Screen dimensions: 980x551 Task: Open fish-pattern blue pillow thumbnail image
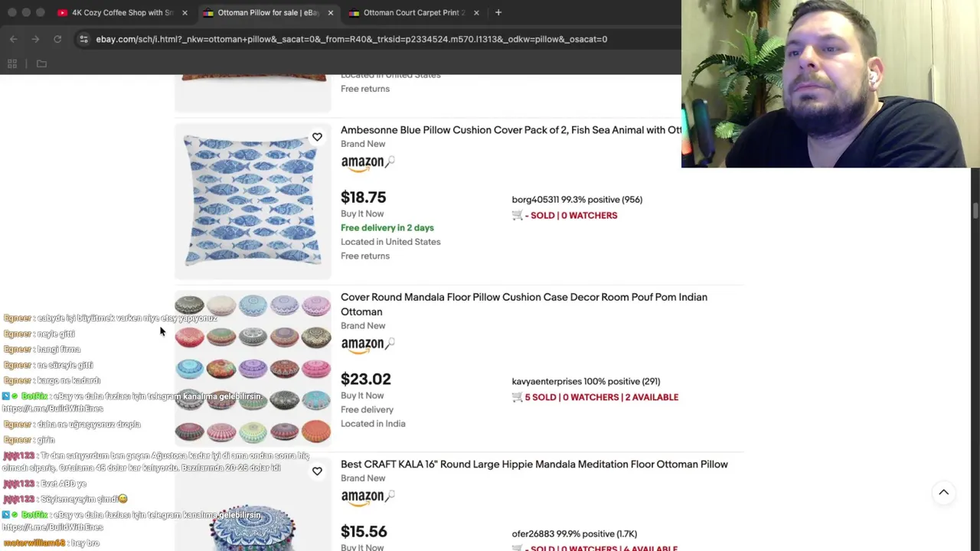253,201
